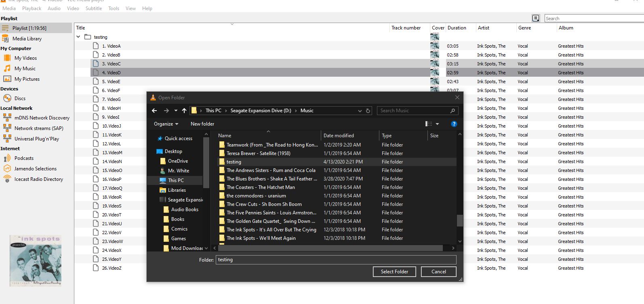Click New folder in dialog toolbar

202,124
